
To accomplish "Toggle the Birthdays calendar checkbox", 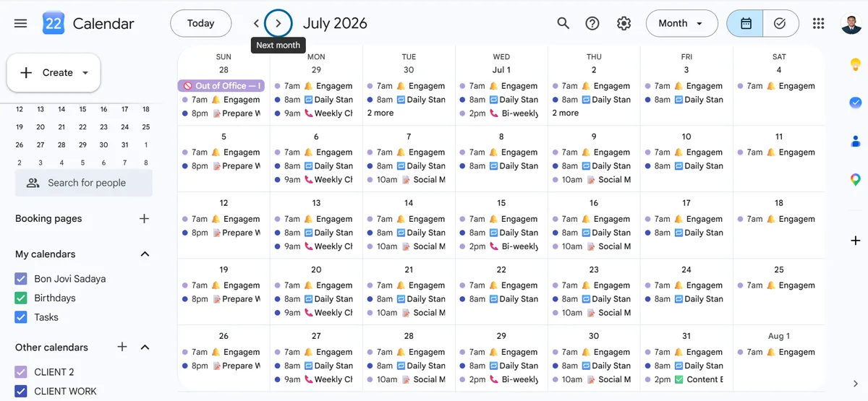I will [x=21, y=298].
